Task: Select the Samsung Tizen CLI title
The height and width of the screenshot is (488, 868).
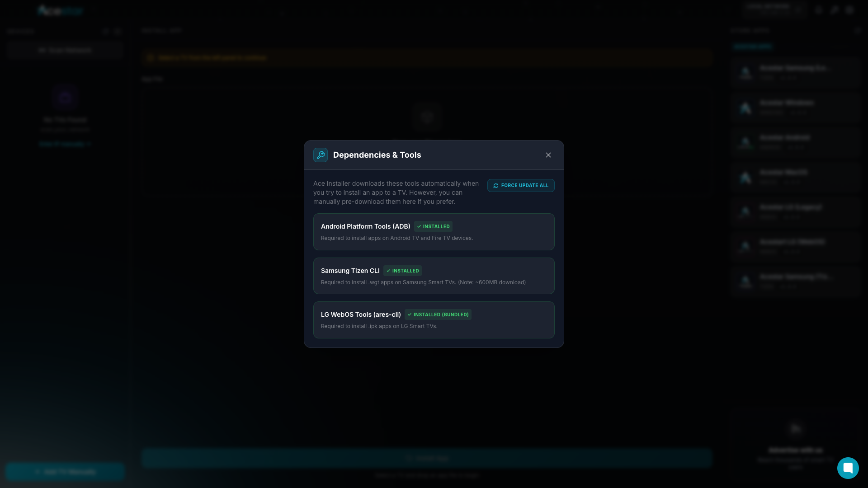Action: (350, 271)
